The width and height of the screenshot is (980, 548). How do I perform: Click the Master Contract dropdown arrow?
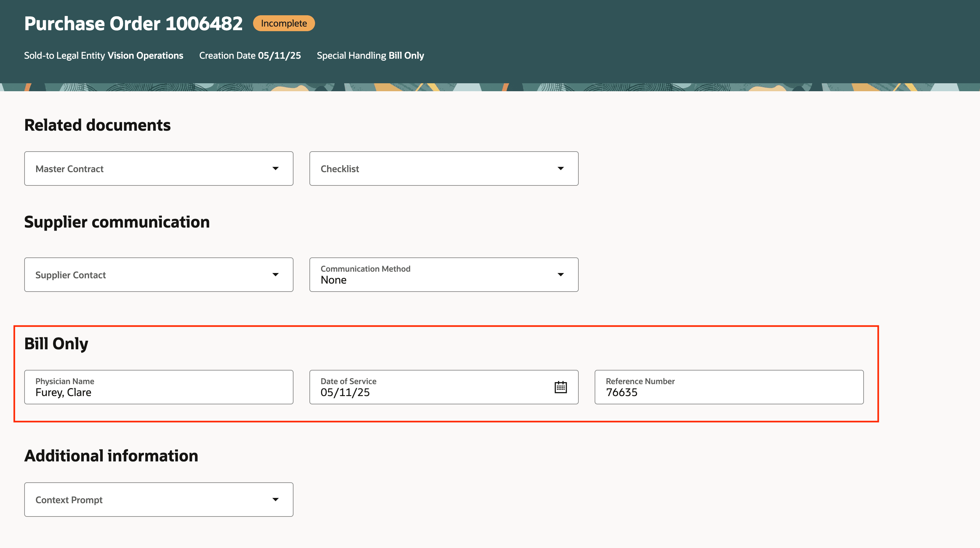(x=277, y=168)
